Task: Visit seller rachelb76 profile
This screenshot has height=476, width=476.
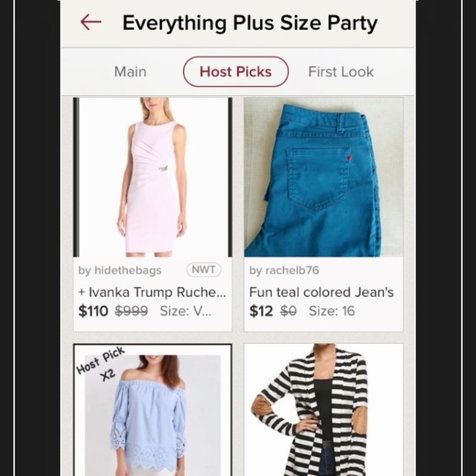Action: click(284, 270)
